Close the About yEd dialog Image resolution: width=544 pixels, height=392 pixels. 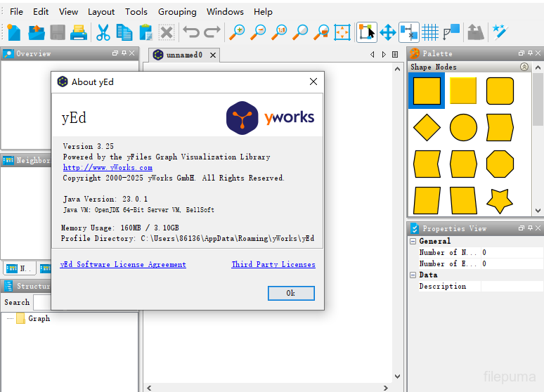pos(313,81)
